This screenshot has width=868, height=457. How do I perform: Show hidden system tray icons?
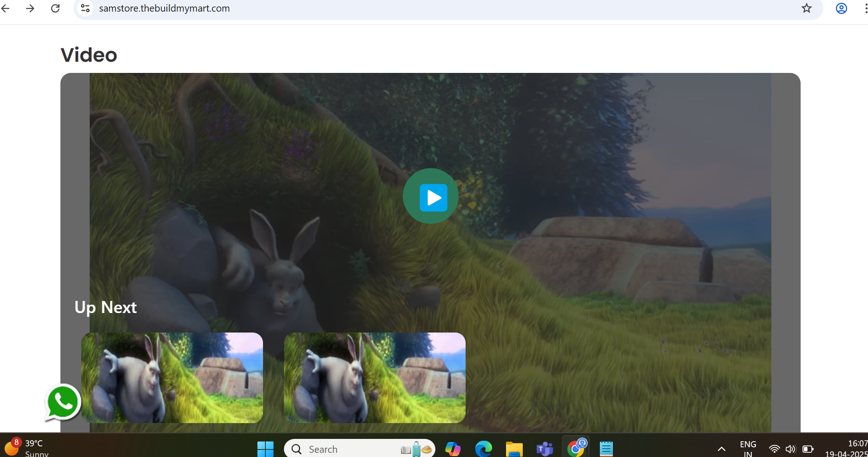pyautogui.click(x=722, y=449)
